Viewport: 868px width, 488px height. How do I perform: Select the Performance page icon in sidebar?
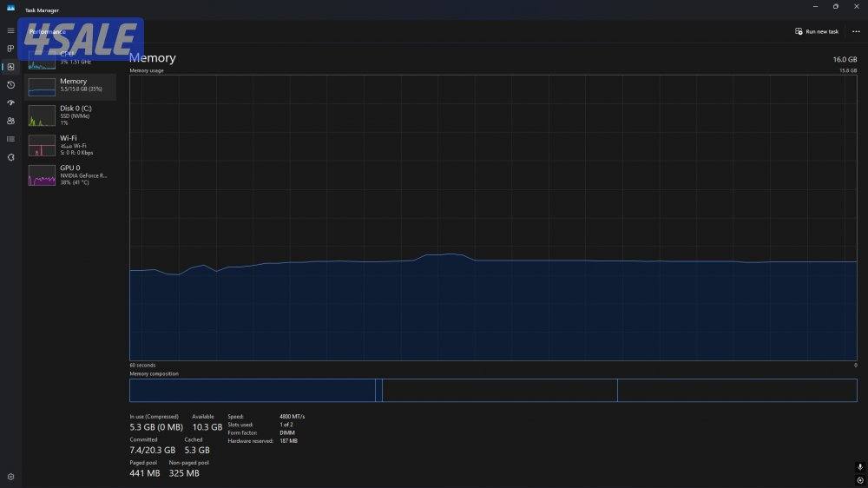click(10, 67)
